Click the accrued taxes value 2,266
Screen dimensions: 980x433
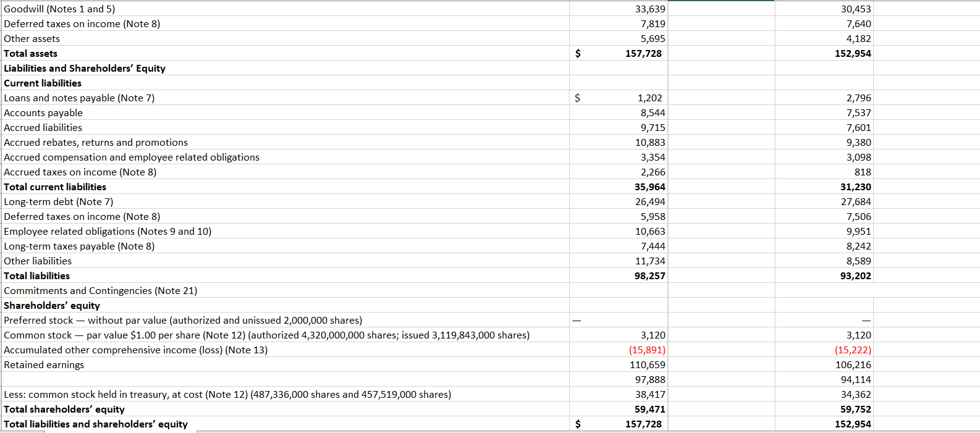[619, 172]
